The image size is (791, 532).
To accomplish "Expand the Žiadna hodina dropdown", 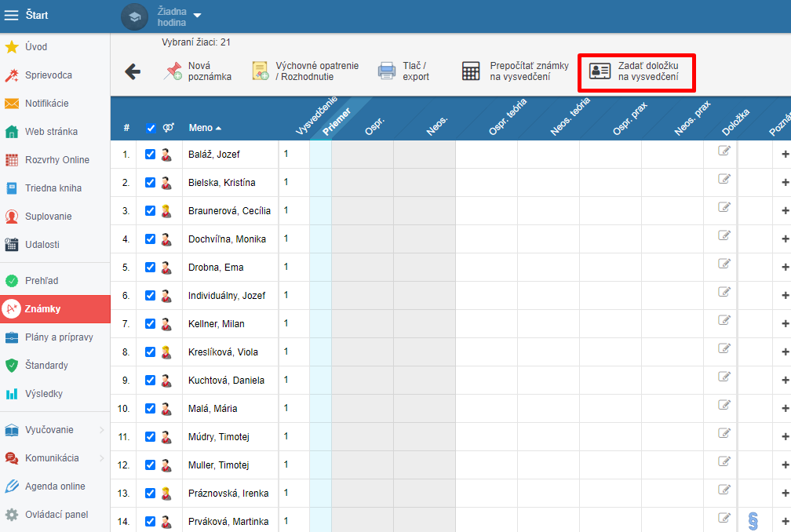I will click(x=197, y=16).
